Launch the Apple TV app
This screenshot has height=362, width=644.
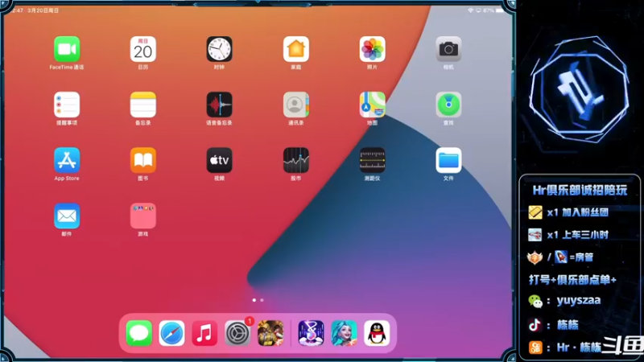pos(219,160)
